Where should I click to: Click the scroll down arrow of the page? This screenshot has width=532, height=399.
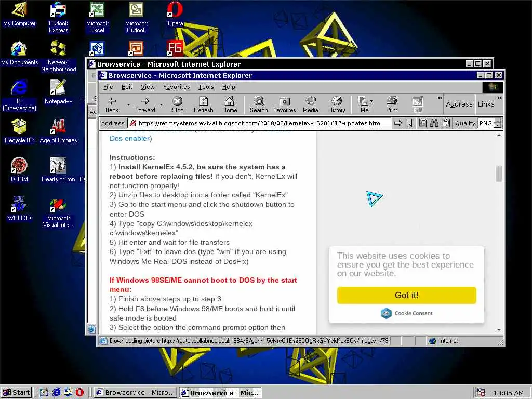[x=499, y=329]
